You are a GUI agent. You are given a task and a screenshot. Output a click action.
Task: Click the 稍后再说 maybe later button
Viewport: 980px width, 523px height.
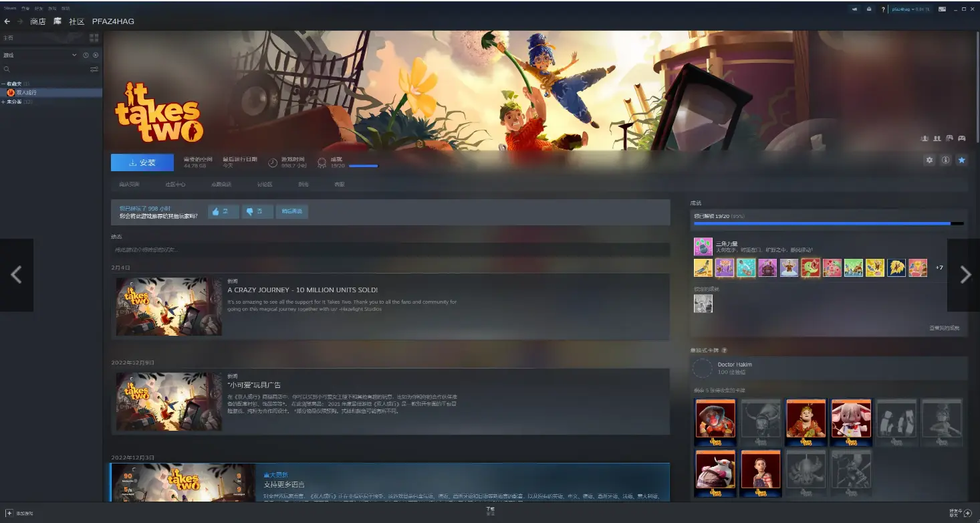[x=291, y=211]
